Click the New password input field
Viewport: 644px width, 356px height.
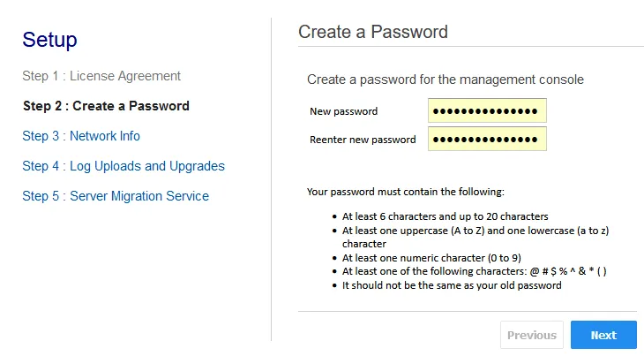tap(487, 111)
